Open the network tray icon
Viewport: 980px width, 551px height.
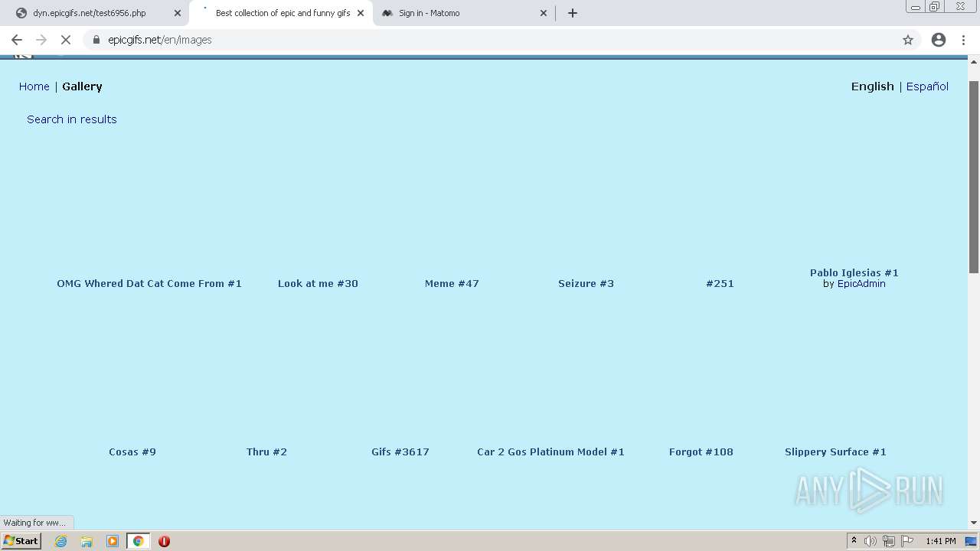pyautogui.click(x=889, y=541)
